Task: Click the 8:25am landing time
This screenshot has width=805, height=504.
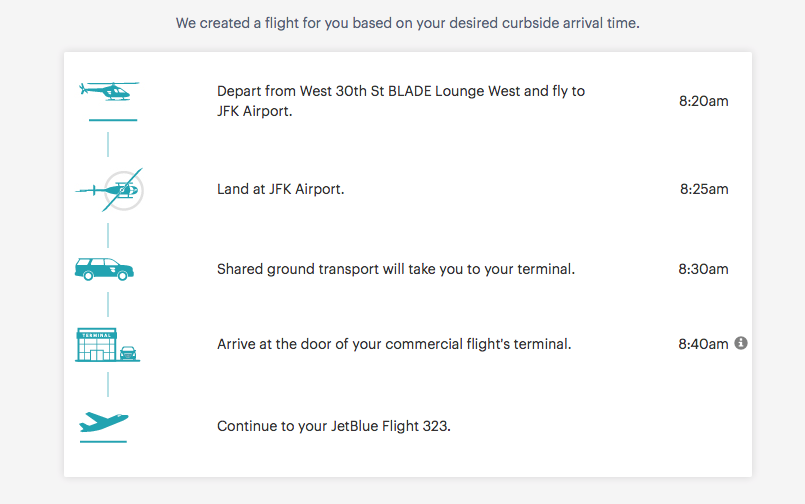Action: tap(704, 189)
